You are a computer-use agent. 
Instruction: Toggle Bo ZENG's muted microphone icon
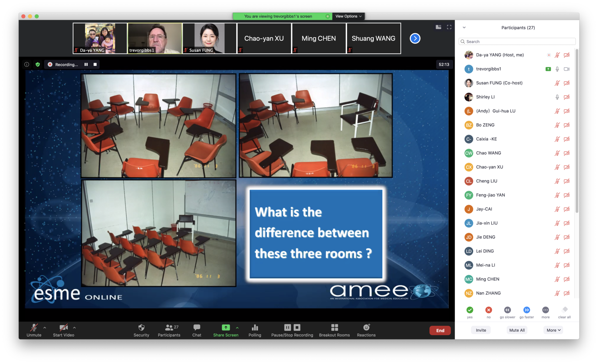[x=557, y=125]
